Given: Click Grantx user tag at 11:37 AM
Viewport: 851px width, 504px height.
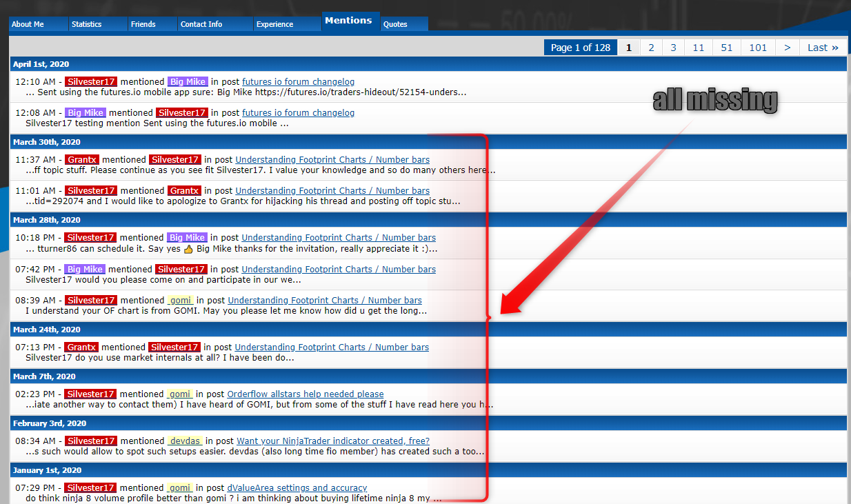Looking at the screenshot, I should pos(82,159).
